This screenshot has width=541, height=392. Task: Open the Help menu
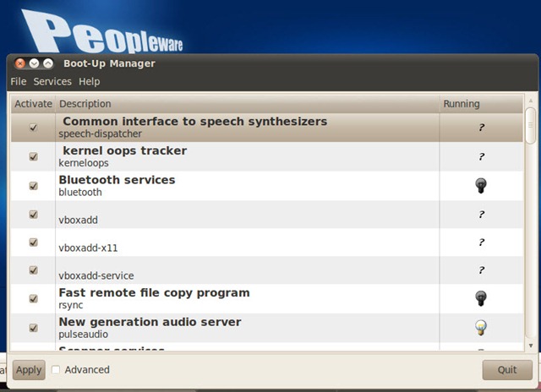click(x=90, y=82)
